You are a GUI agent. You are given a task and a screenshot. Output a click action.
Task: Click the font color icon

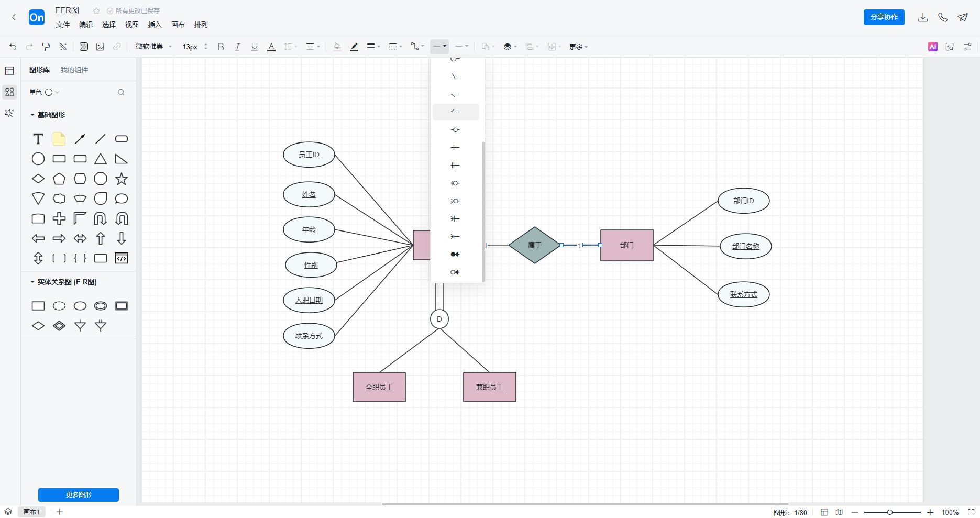[x=271, y=47]
